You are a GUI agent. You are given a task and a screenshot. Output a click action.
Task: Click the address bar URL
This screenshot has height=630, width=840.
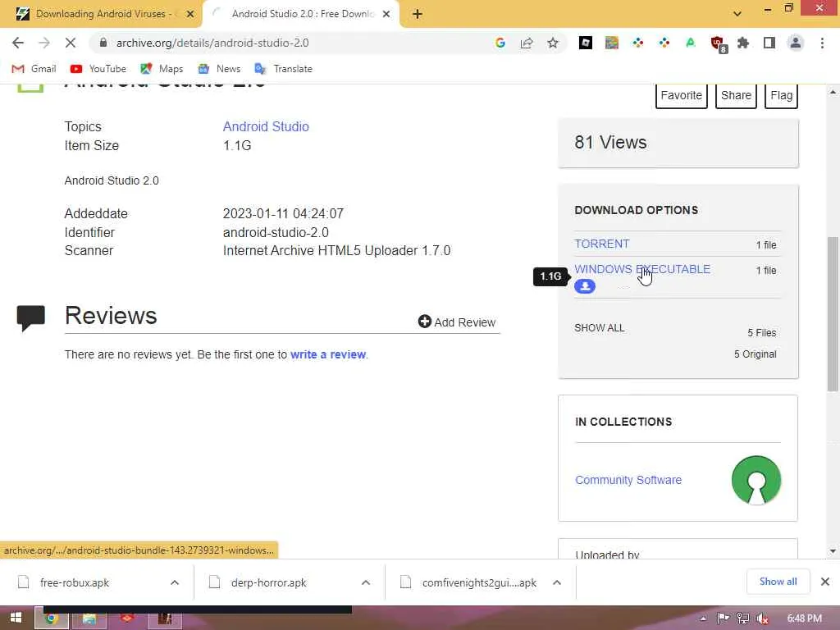click(212, 43)
